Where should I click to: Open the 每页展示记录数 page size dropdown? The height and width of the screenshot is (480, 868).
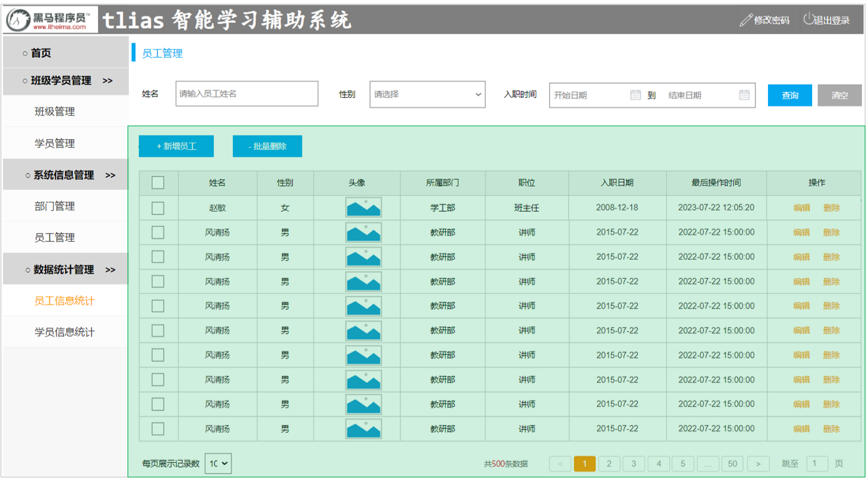[x=218, y=464]
